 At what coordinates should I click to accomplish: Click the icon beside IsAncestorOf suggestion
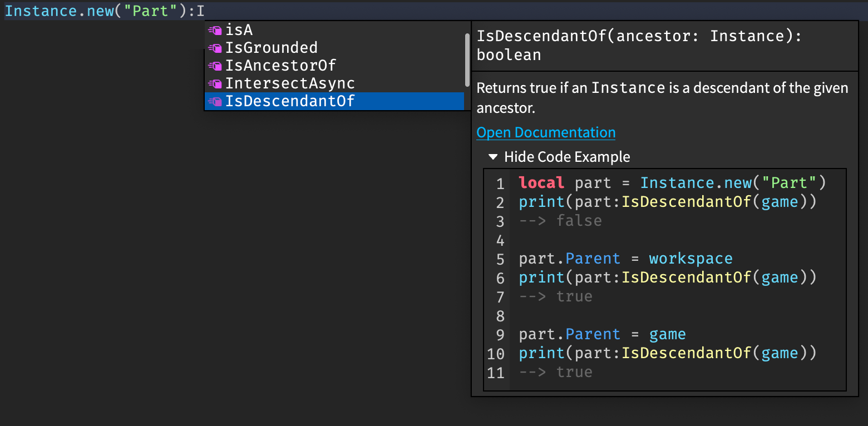click(x=215, y=66)
